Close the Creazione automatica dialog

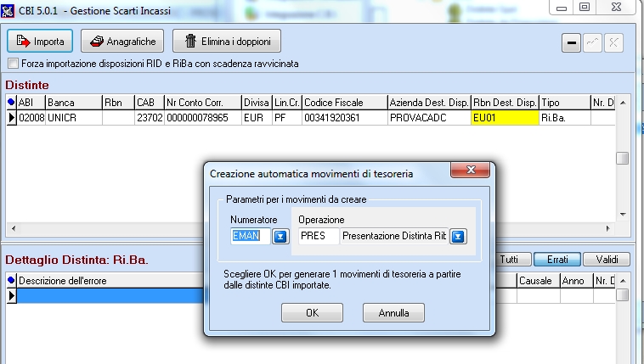(471, 170)
